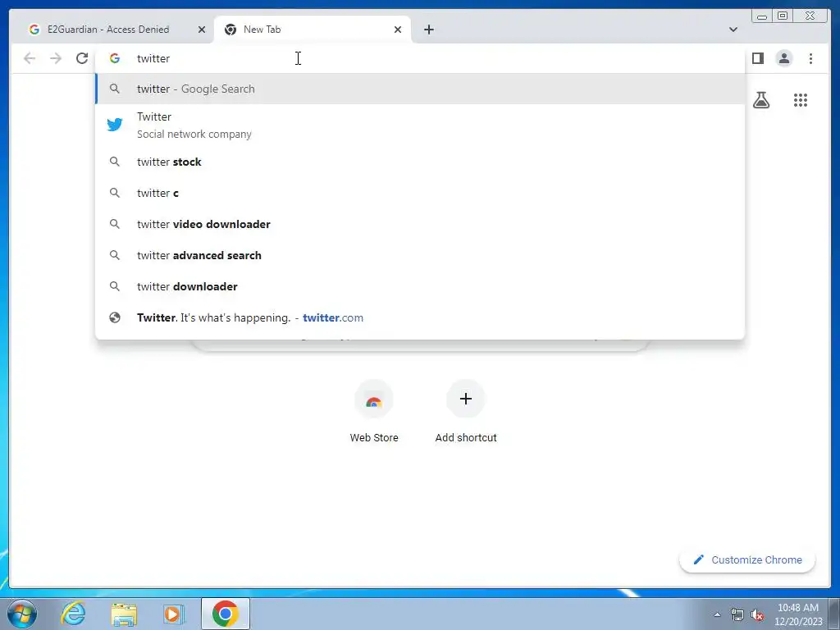
Task: Open the Web Store shortcut
Action: point(374,412)
